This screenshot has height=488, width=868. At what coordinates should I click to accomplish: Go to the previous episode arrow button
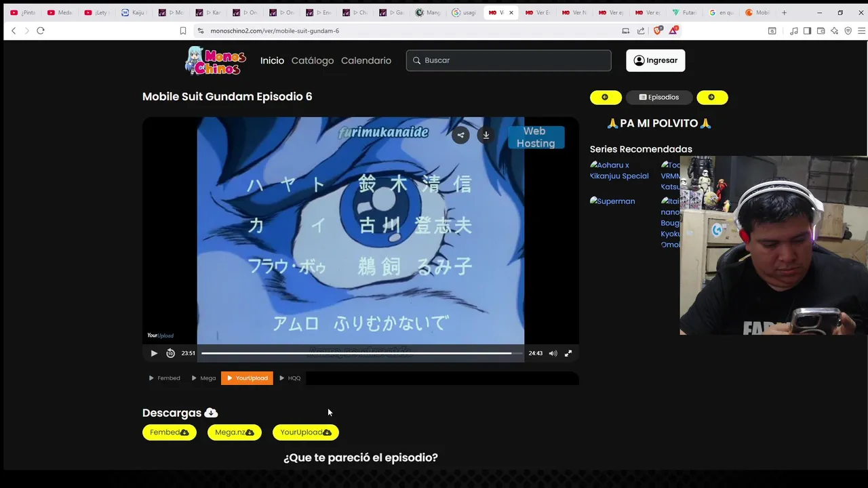(x=606, y=97)
